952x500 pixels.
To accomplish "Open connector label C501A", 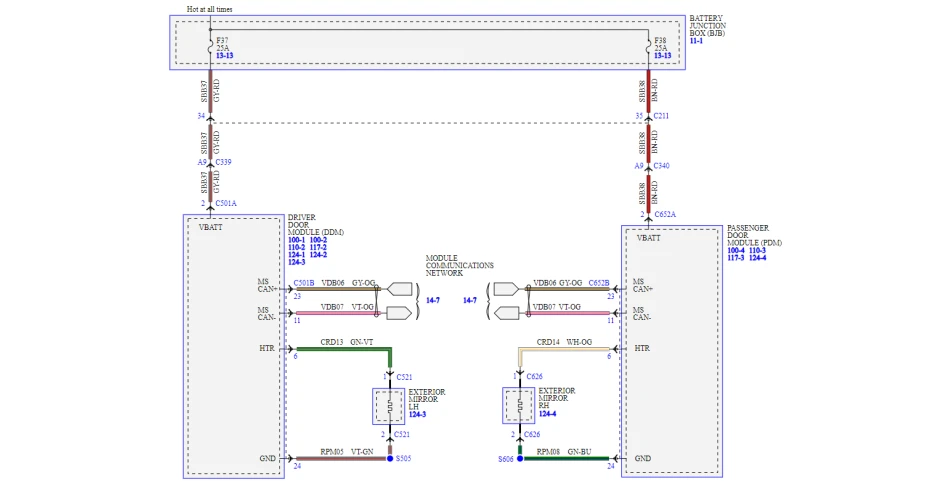I will [x=226, y=203].
